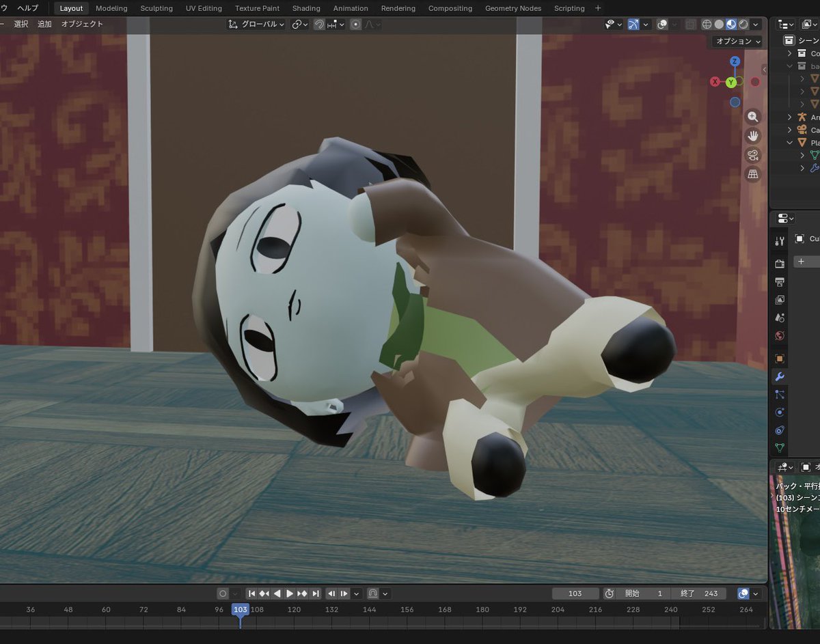Click the blue Z axis gizmo ball
This screenshot has width=820, height=644.
[x=735, y=61]
